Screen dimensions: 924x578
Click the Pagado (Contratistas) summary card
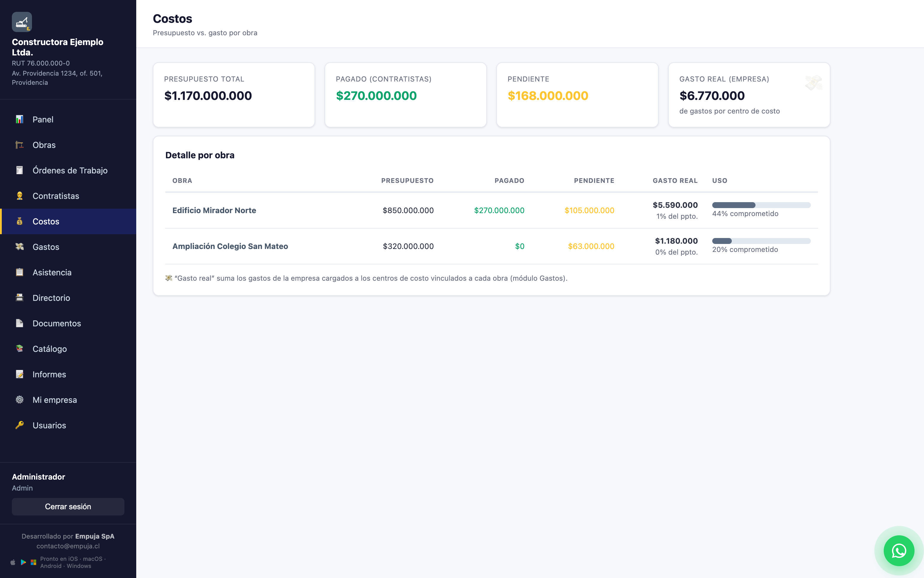click(405, 95)
